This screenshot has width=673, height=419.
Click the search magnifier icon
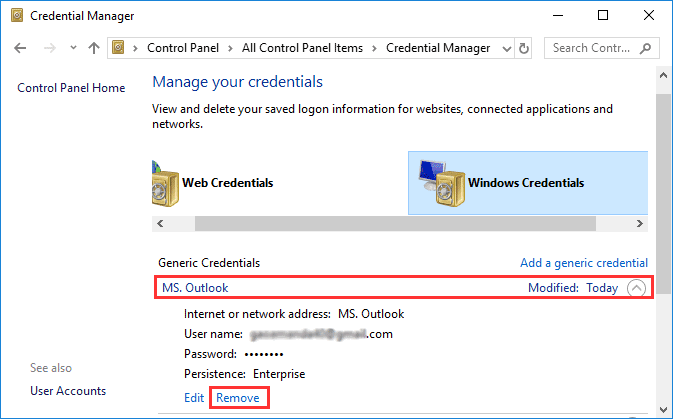pyautogui.click(x=645, y=48)
